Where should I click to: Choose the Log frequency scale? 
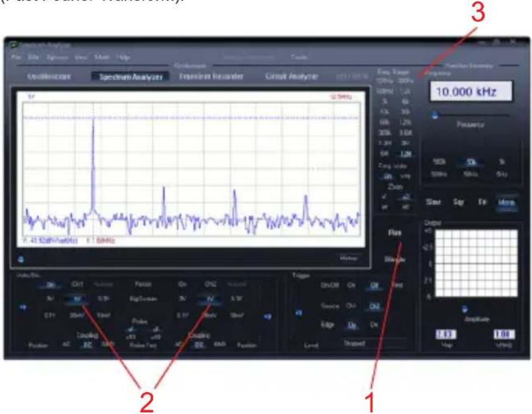[x=405, y=176]
